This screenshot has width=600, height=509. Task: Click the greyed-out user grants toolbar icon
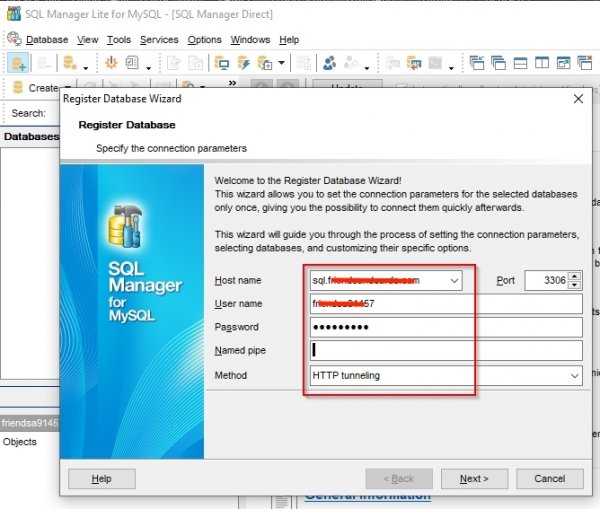coord(351,63)
